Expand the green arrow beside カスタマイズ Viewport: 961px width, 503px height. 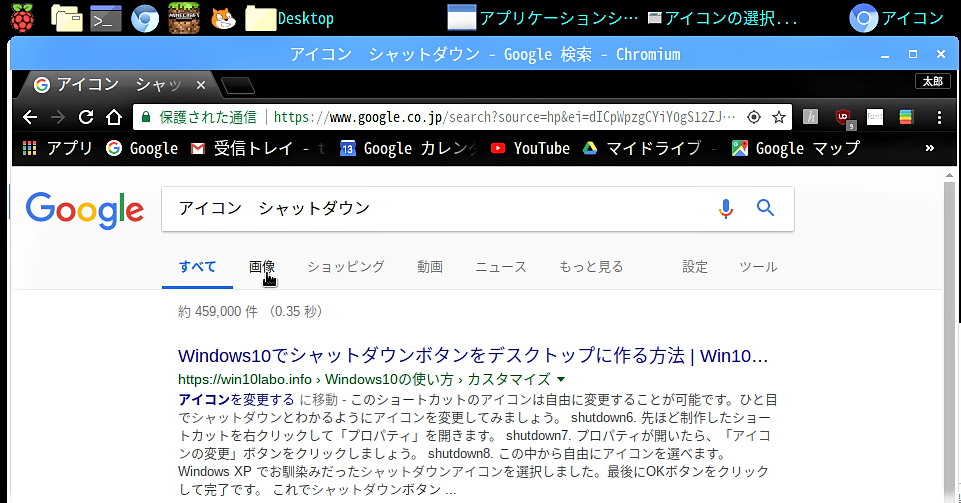pos(561,380)
